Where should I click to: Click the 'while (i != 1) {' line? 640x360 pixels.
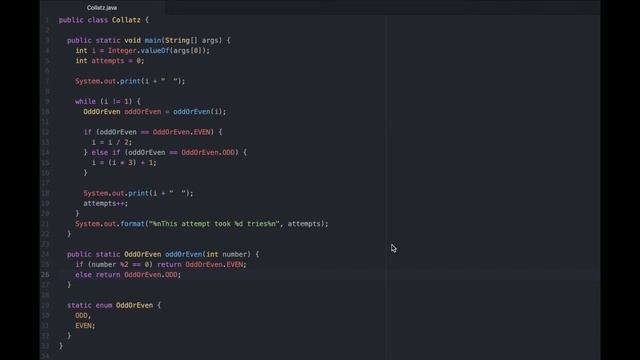108,101
